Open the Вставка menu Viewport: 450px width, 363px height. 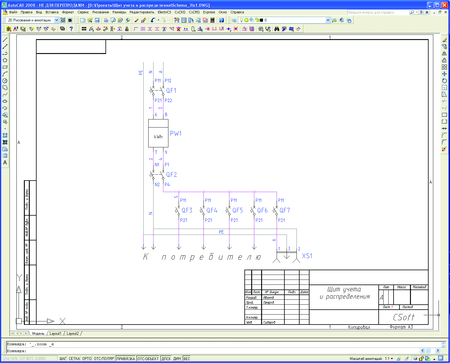pos(52,12)
